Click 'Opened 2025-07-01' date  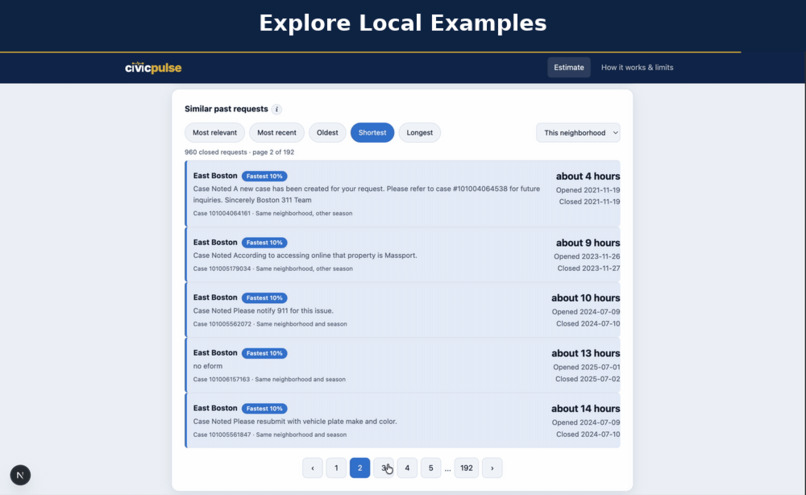pos(586,367)
